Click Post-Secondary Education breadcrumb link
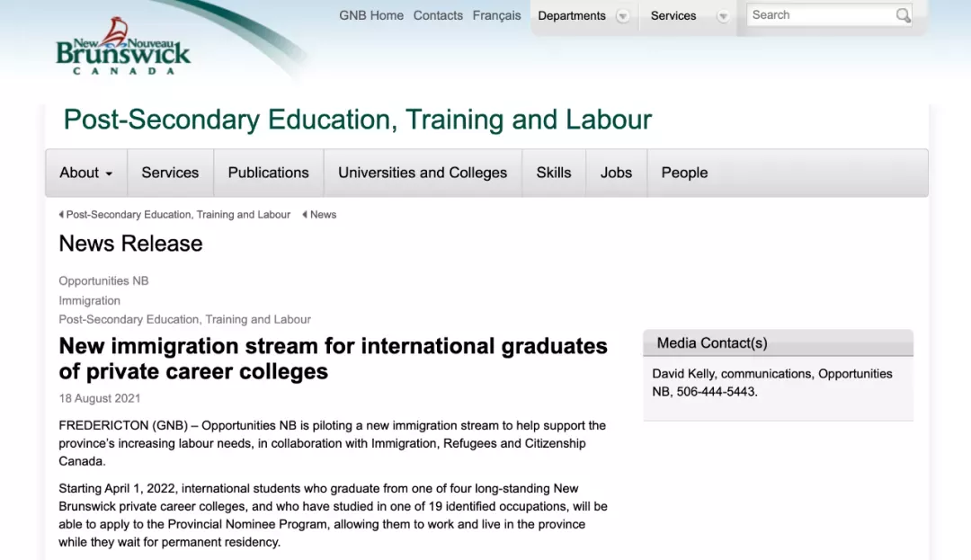The image size is (971, 560). tap(178, 215)
